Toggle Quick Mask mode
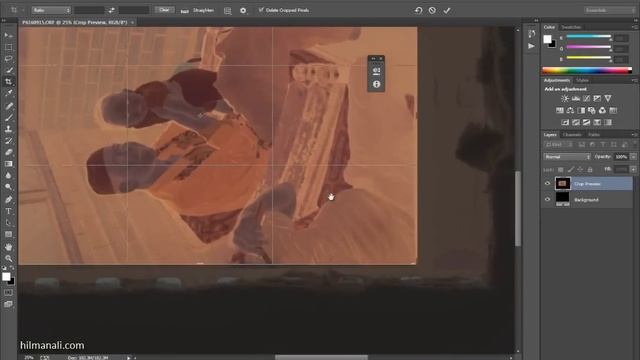Image resolution: width=640 pixels, height=360 pixels. point(8,293)
